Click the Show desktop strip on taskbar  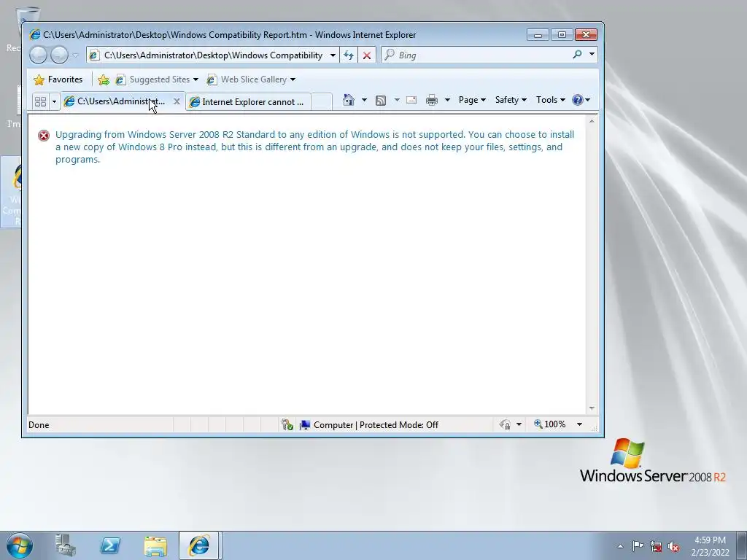(742, 545)
